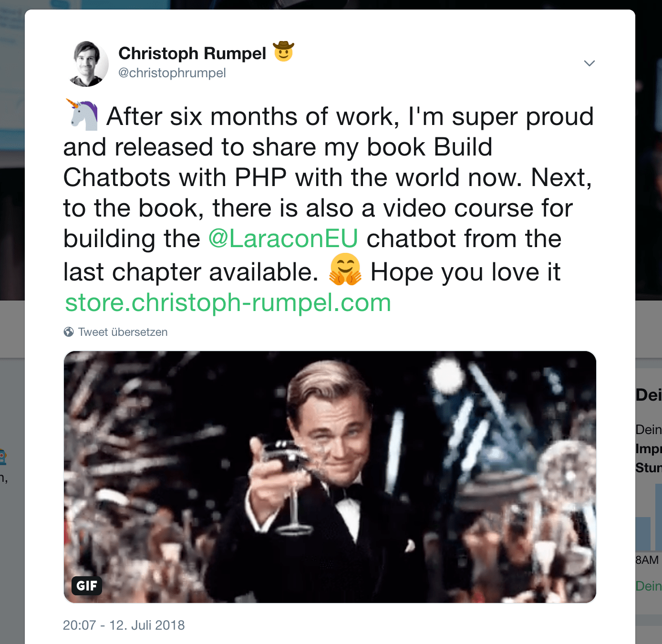
Task: Click the GIF badge on the media
Action: click(x=87, y=586)
